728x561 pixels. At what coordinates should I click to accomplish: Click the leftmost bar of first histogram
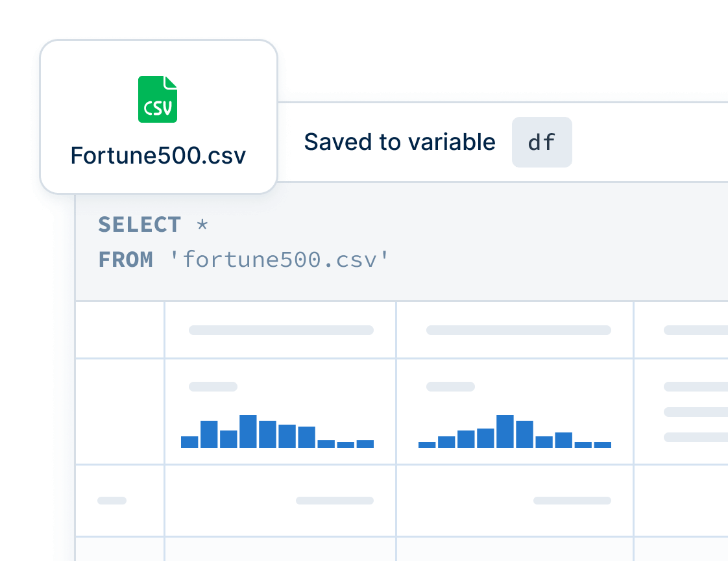[x=189, y=442]
